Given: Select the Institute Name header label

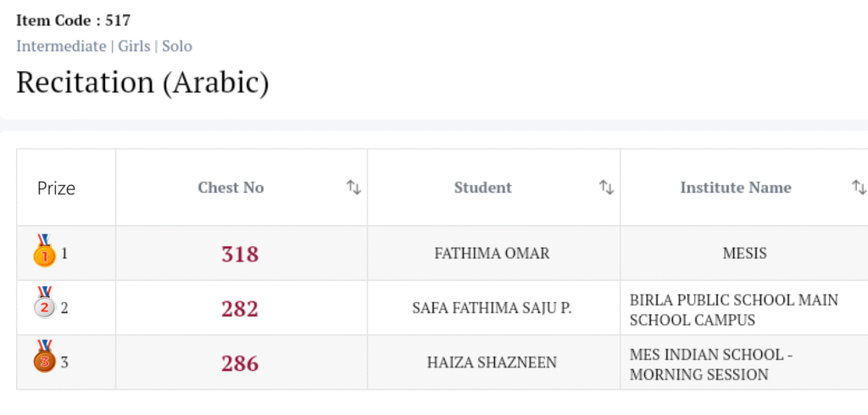Looking at the screenshot, I should click(x=735, y=188).
